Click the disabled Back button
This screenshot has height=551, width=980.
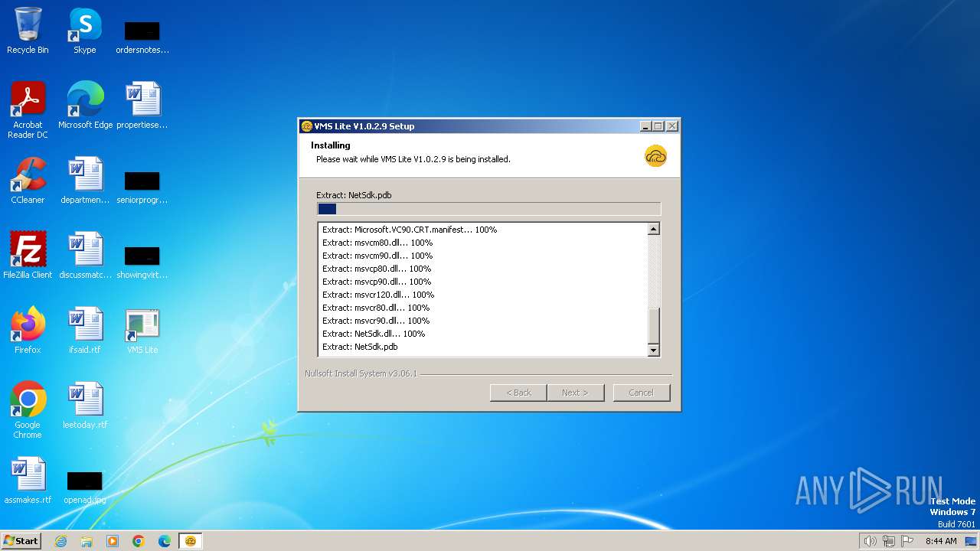pyautogui.click(x=518, y=393)
